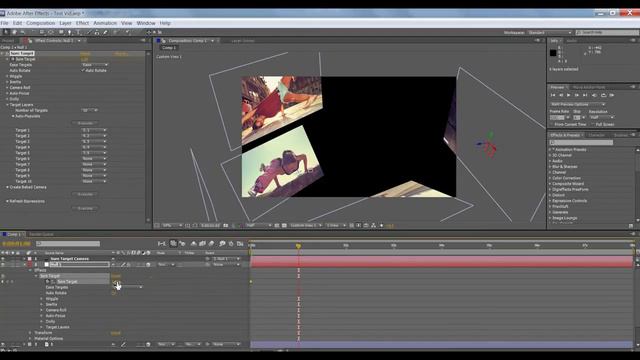Open Ease Targets dropdown in Effect Controls

tap(95, 64)
